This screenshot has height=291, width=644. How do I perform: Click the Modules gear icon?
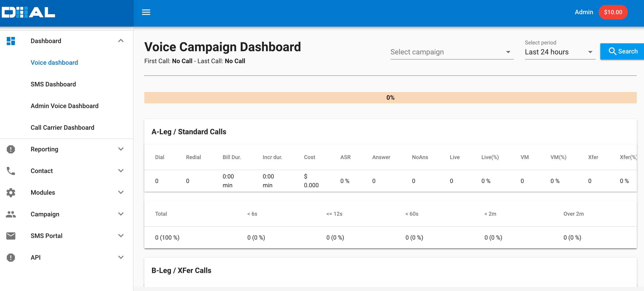(11, 192)
